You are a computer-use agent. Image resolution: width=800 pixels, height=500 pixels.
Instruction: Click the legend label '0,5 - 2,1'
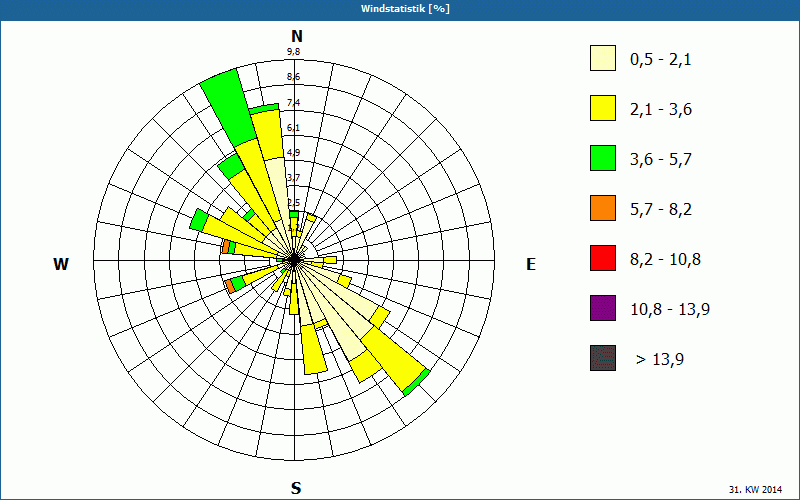pyautogui.click(x=661, y=60)
